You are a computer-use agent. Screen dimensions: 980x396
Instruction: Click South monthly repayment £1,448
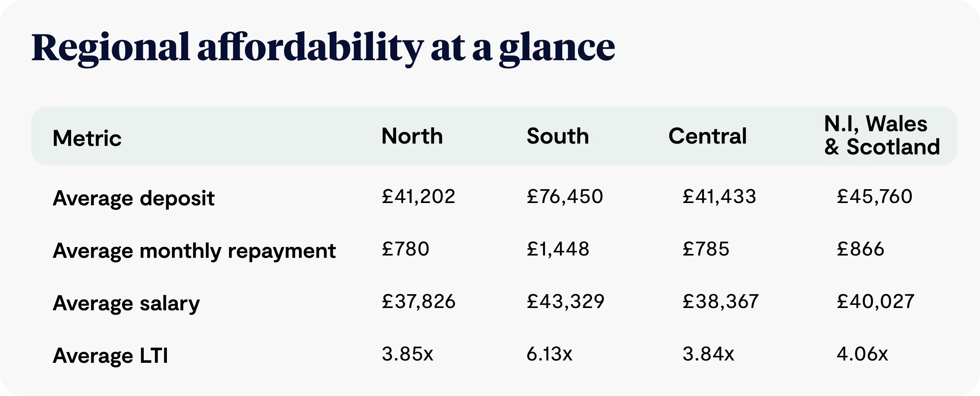tap(558, 249)
